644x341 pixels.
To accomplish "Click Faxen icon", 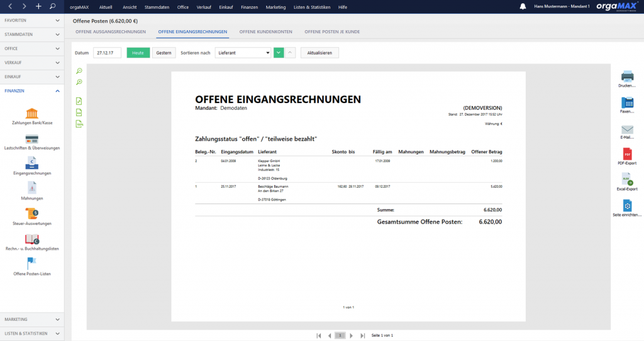I will click(x=627, y=105).
